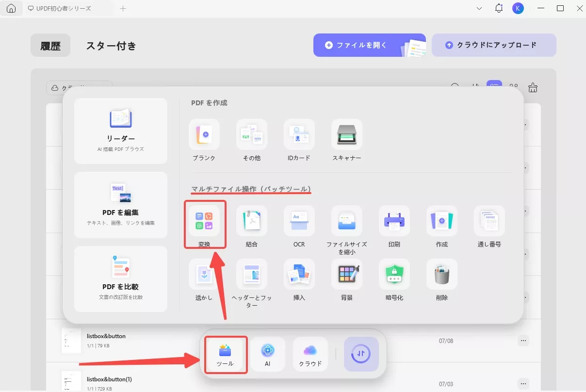
Task: Select the 履歴 tab
Action: [x=50, y=46]
